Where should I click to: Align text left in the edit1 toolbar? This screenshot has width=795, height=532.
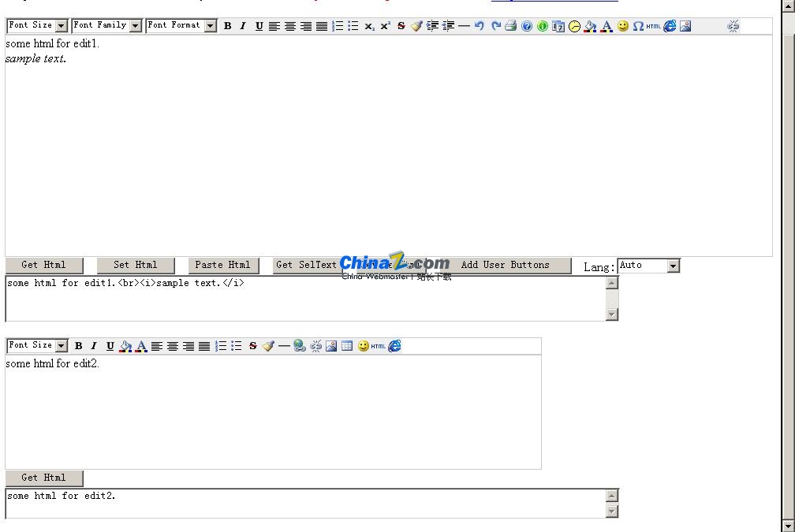tap(274, 26)
